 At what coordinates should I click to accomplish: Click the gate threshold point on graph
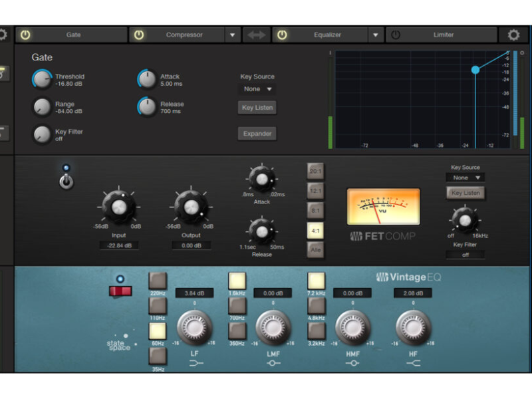coord(475,70)
